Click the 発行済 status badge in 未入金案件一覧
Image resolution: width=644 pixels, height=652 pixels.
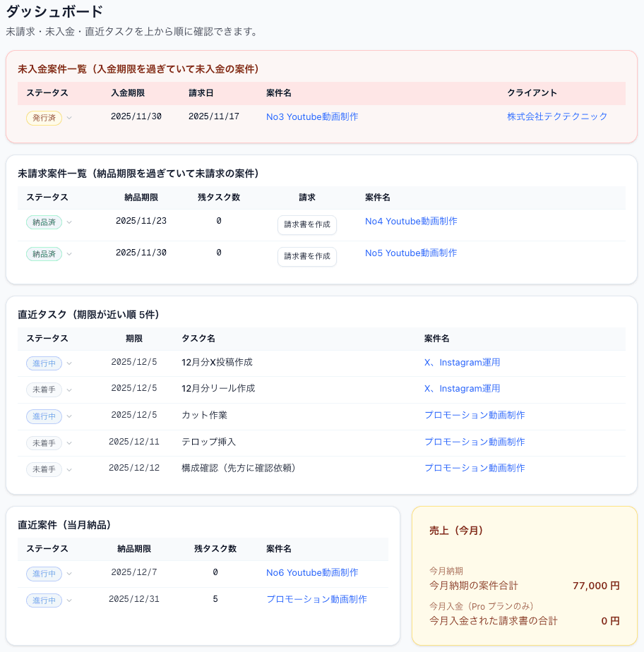click(x=44, y=118)
